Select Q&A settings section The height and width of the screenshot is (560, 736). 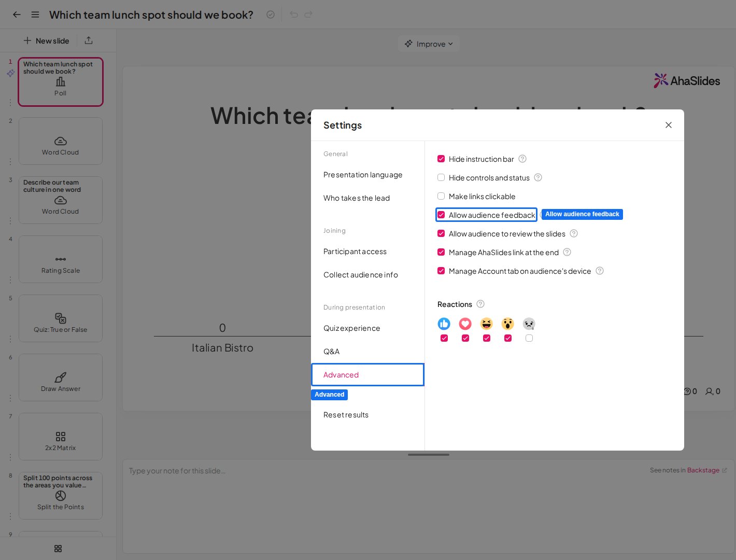[x=367, y=352]
